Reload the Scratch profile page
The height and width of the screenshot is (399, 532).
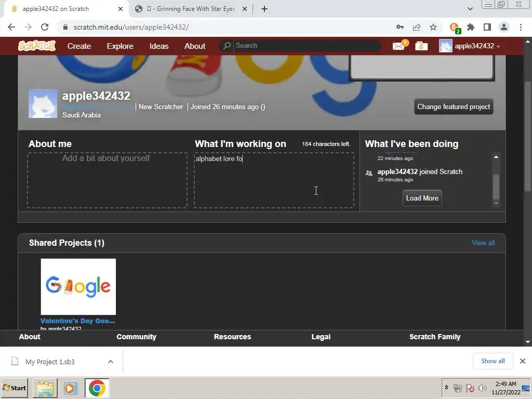[45, 27]
